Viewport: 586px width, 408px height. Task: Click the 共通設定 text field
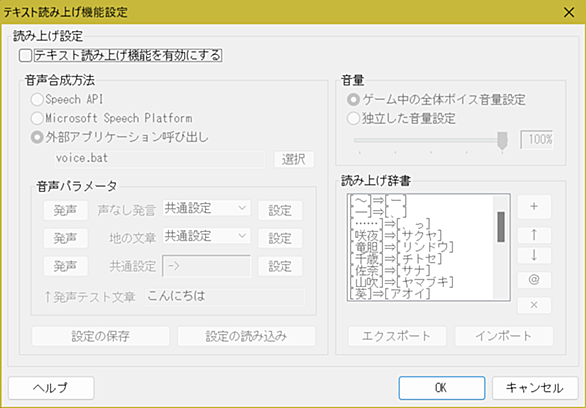point(206,266)
